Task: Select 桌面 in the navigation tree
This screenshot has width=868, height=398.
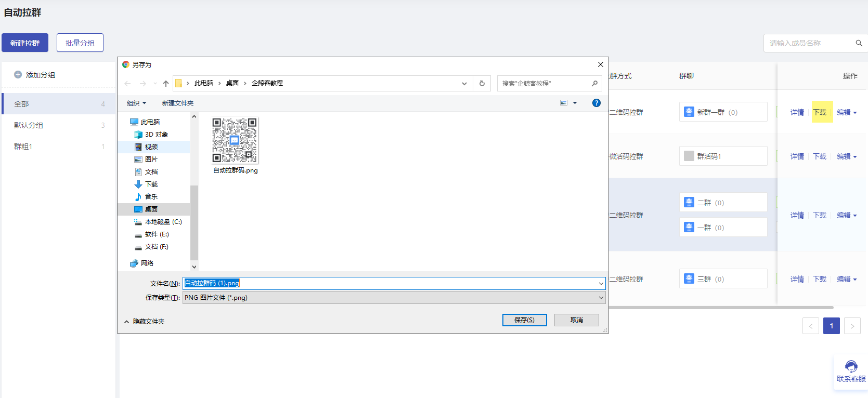Action: tap(151, 209)
